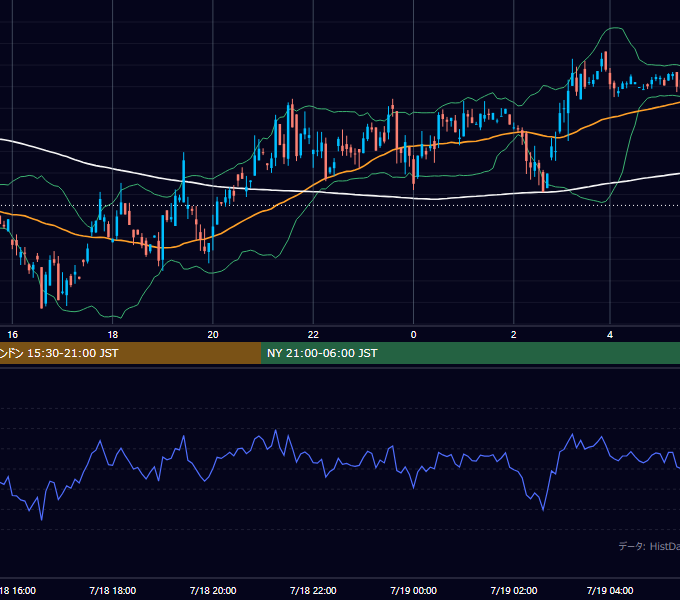680x600 pixels.
Task: Click the 4 hour axis label
Action: 610,335
